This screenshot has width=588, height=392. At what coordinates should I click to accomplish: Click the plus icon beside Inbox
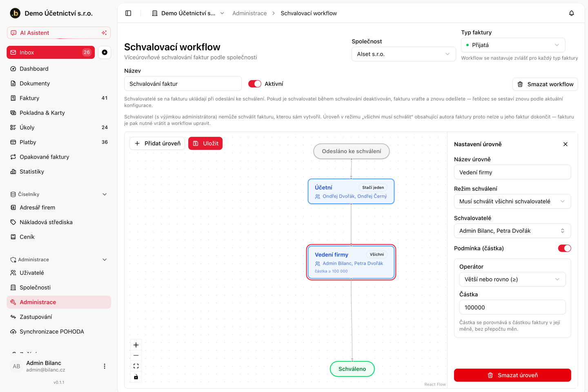pyautogui.click(x=105, y=52)
